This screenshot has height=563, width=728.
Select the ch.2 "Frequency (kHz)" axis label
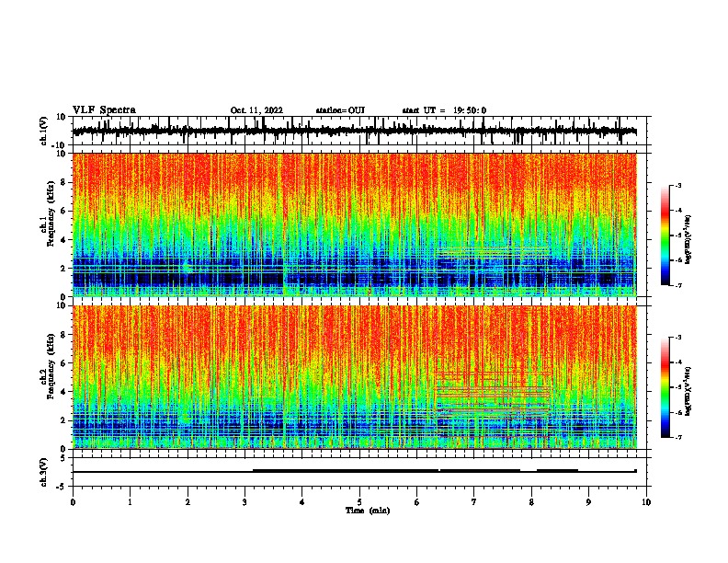pyautogui.click(x=51, y=366)
